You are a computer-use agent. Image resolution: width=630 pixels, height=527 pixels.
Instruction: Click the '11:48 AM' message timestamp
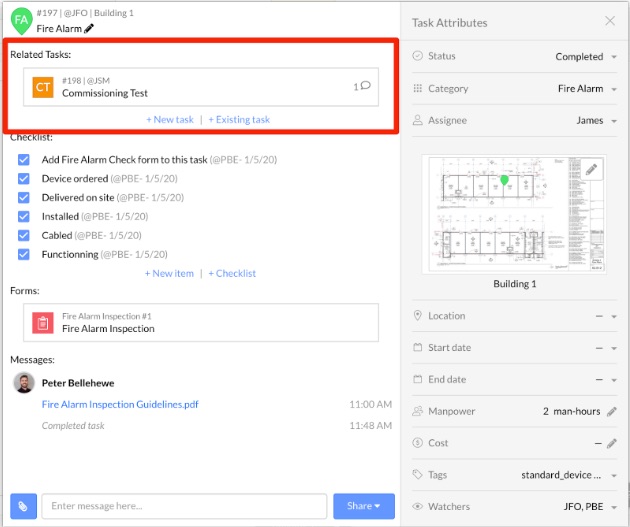370,425
